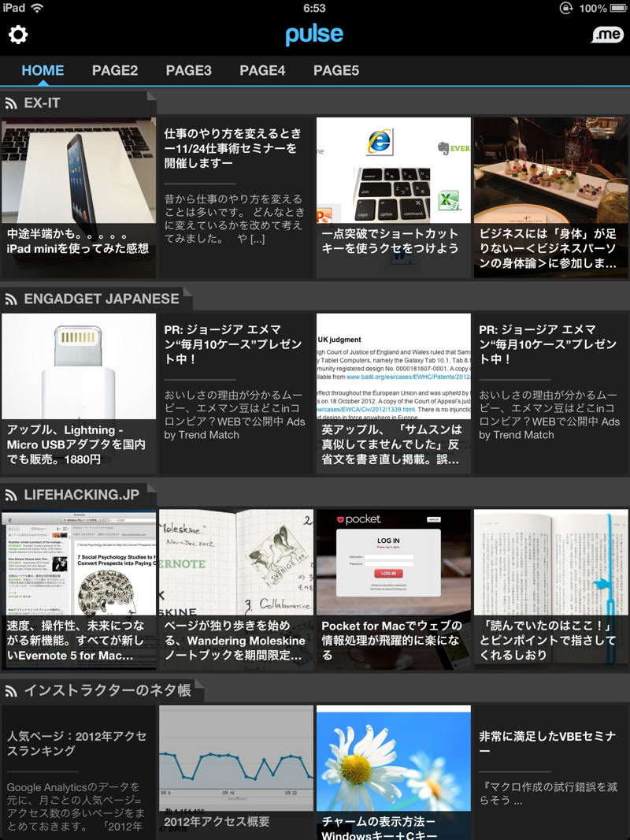Tap the pulse logo in header
630x840 pixels.
pyautogui.click(x=314, y=35)
